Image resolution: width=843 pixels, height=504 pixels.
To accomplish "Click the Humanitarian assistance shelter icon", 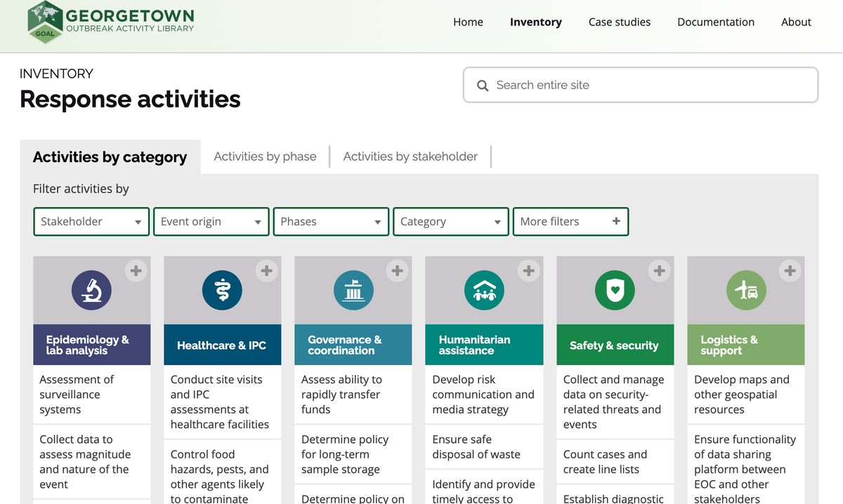I will click(484, 290).
